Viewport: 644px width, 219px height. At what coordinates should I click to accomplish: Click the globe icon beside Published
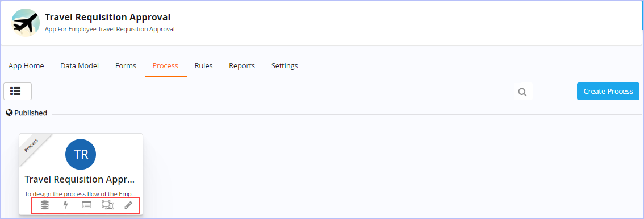tap(9, 113)
